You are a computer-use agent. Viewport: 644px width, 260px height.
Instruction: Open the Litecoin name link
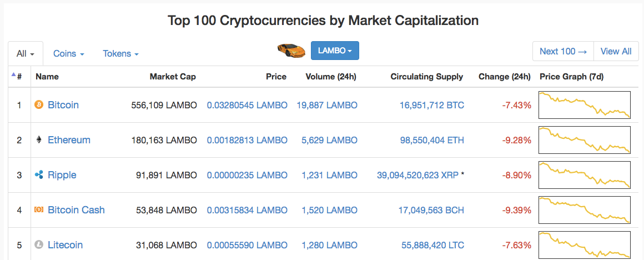(65, 245)
